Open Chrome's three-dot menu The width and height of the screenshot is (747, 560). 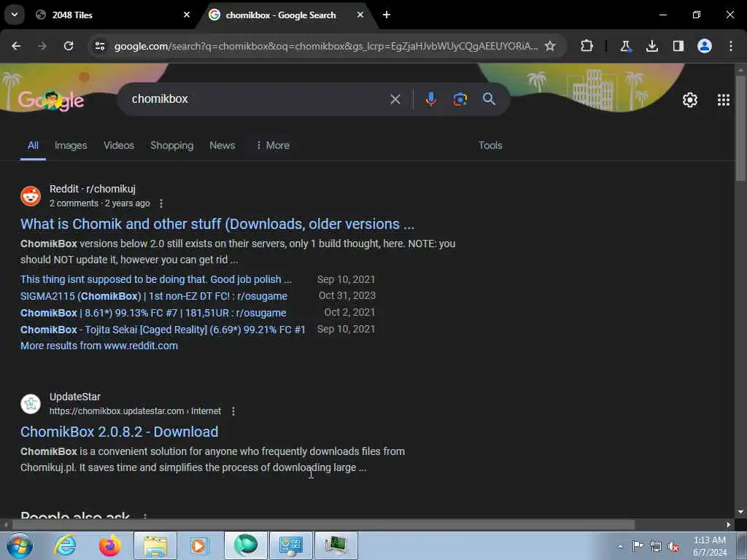[x=731, y=46]
